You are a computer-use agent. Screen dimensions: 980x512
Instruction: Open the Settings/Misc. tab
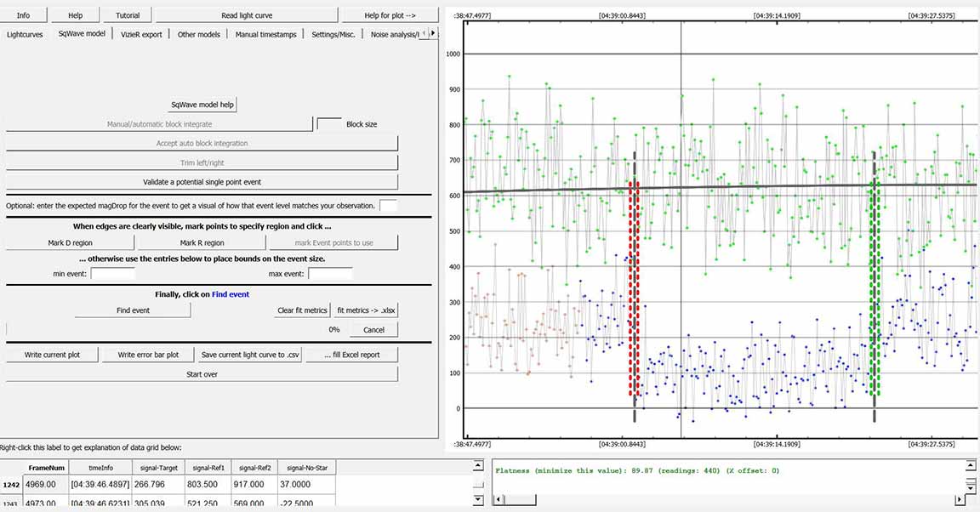[x=335, y=34]
